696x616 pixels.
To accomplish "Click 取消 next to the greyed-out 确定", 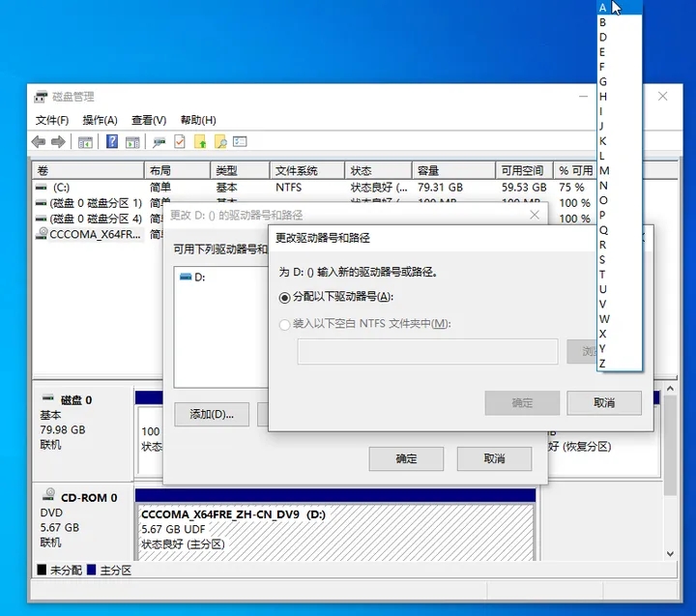I will pyautogui.click(x=604, y=402).
